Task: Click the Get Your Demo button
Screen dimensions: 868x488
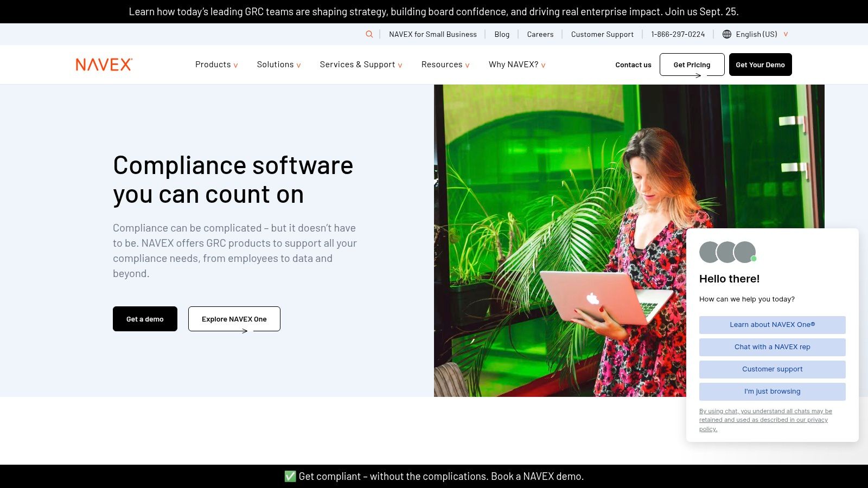Action: [760, 65]
